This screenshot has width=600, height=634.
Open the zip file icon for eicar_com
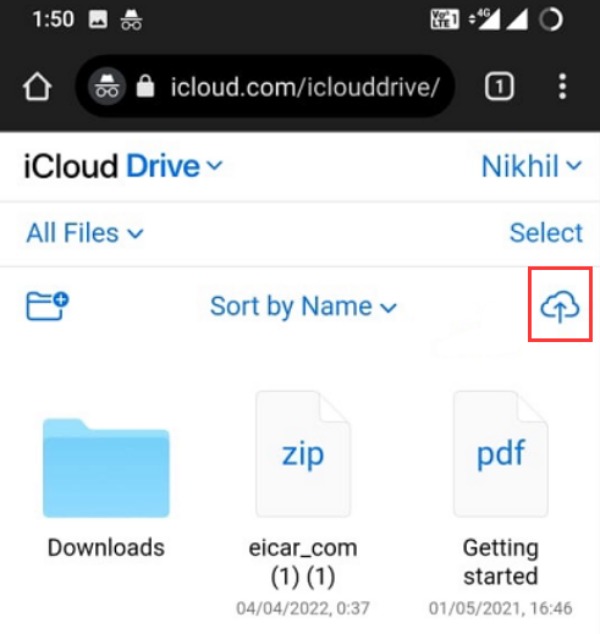pos(303,454)
